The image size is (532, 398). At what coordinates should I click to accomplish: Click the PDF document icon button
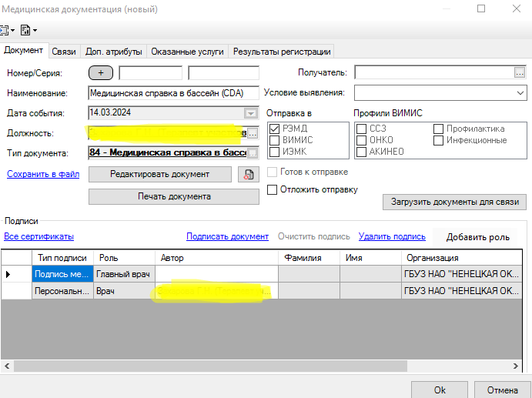(x=249, y=175)
